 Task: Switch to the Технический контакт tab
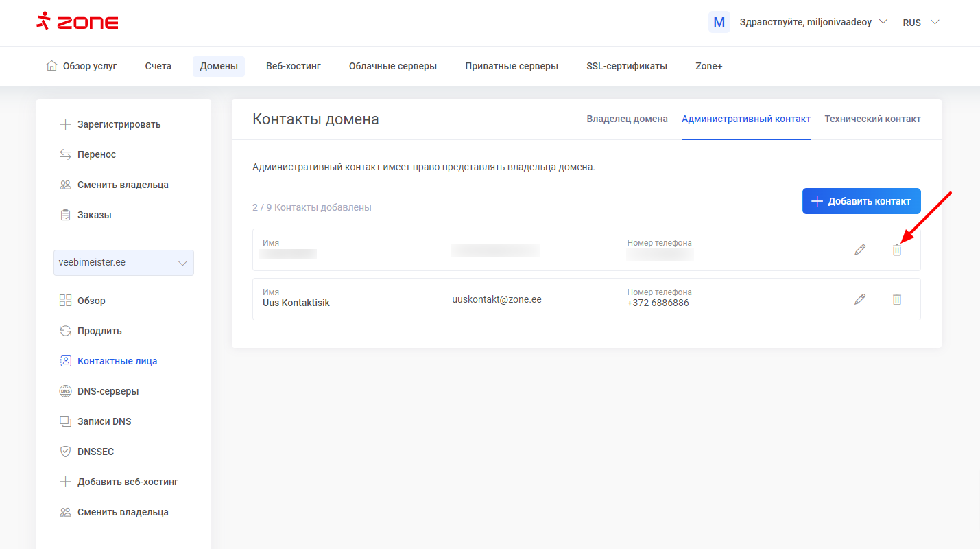pyautogui.click(x=872, y=119)
